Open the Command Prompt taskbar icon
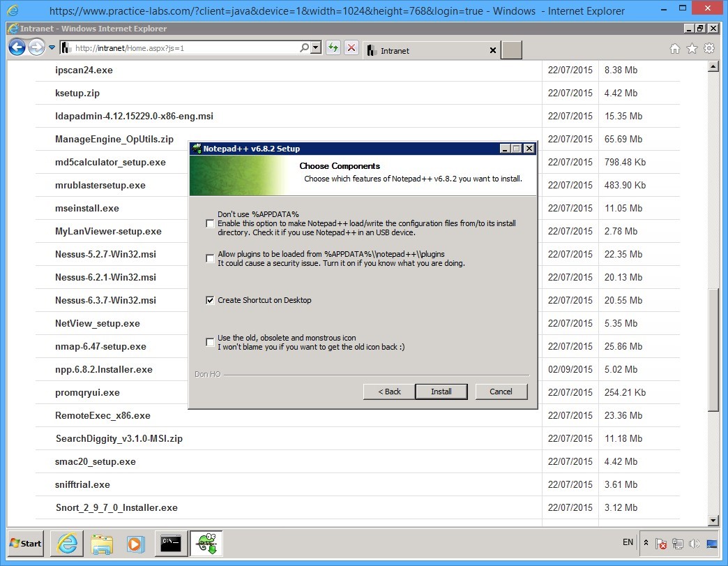 [171, 544]
